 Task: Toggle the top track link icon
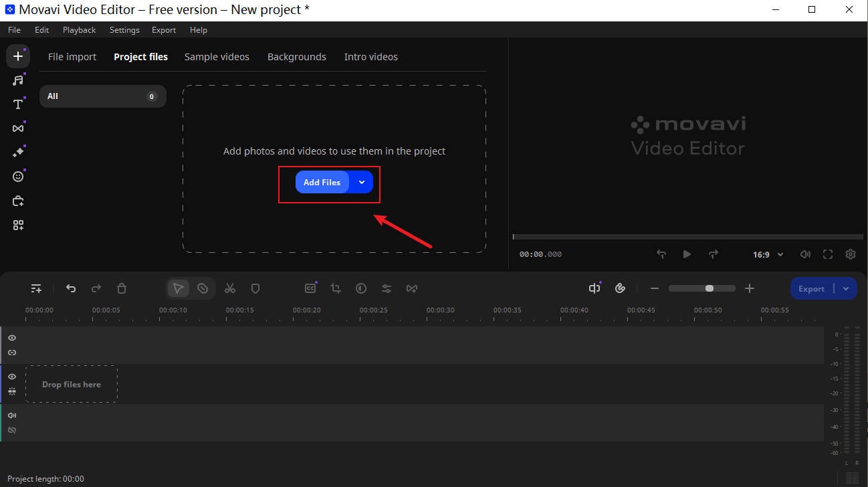pos(12,353)
